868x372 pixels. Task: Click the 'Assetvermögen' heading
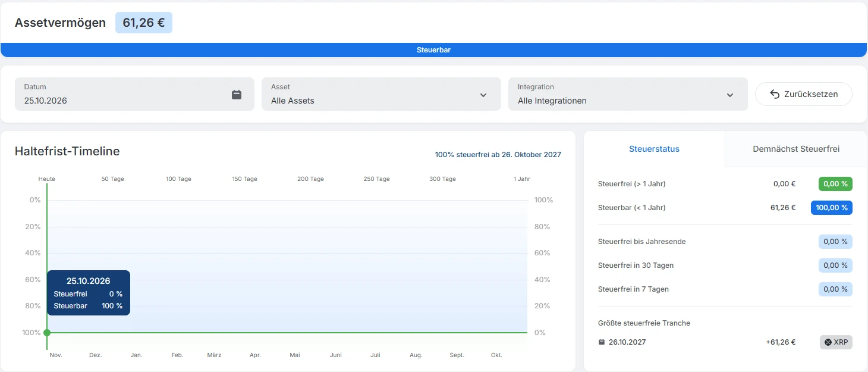click(60, 23)
